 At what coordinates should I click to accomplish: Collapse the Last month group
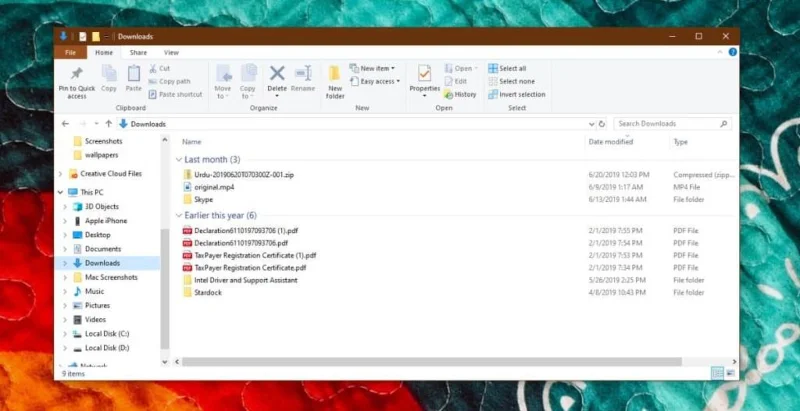pyautogui.click(x=179, y=160)
